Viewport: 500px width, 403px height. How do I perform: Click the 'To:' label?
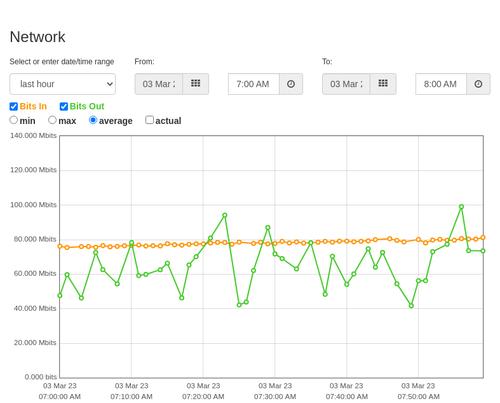pyautogui.click(x=327, y=62)
